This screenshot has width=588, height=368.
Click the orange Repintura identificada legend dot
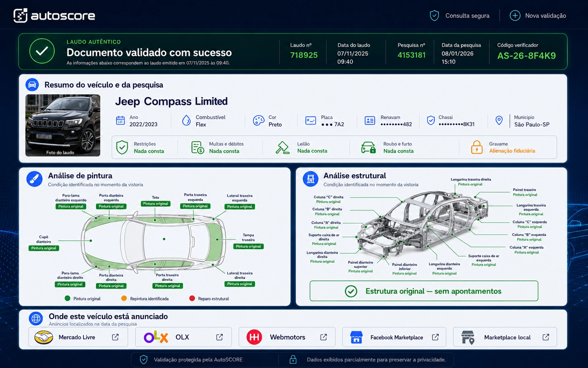pyautogui.click(x=124, y=298)
